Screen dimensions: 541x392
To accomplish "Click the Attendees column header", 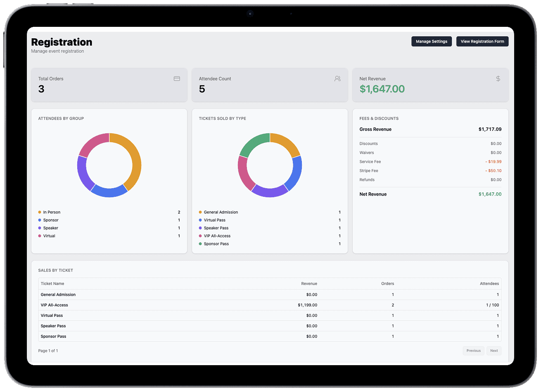I will 489,283.
